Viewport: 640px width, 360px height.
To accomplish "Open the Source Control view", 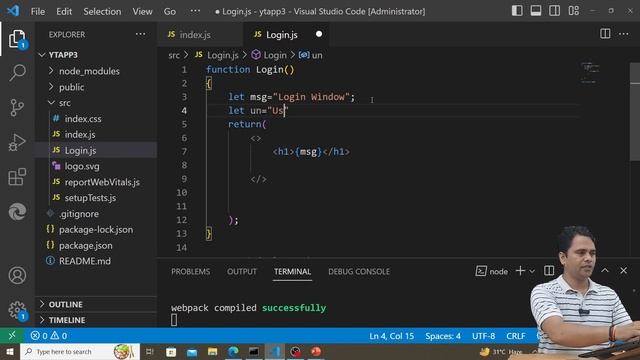I will point(17,108).
